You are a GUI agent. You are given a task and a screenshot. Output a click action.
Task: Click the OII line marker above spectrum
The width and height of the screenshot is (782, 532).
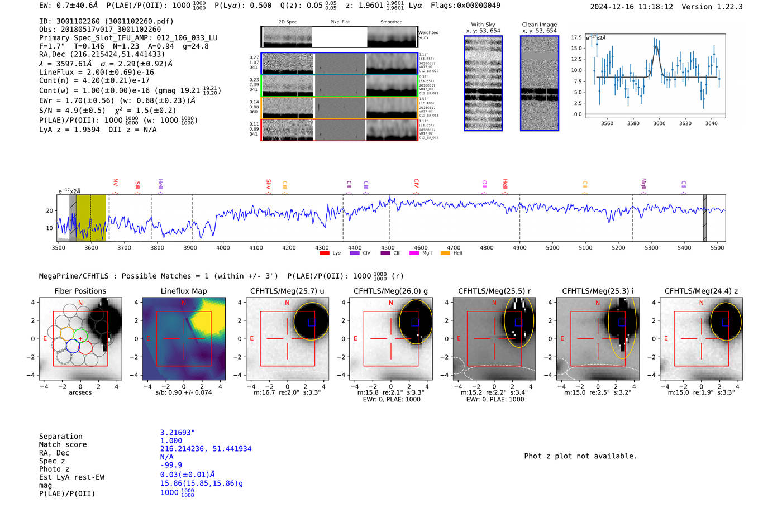(485, 186)
